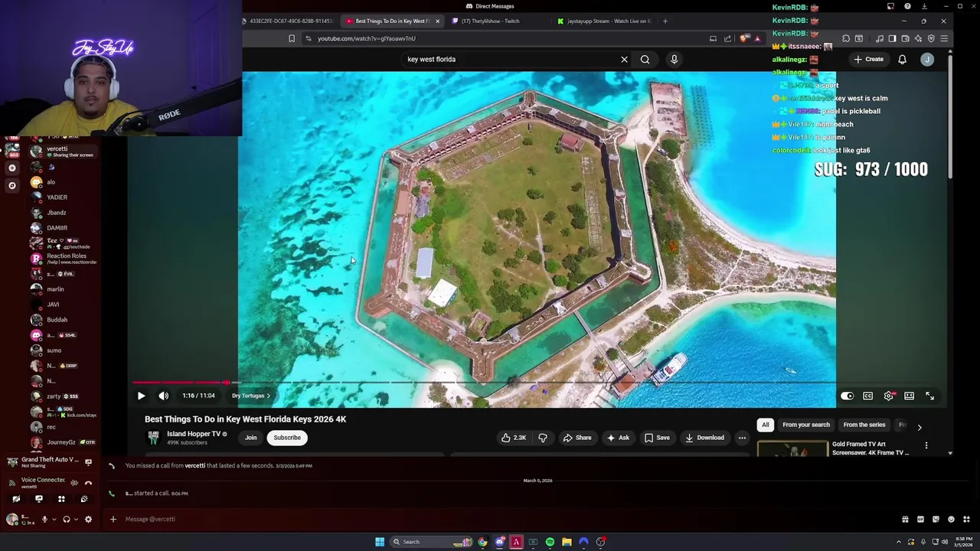Enter fullscreen video mode
Screen dimensions: 980x551
click(x=929, y=396)
